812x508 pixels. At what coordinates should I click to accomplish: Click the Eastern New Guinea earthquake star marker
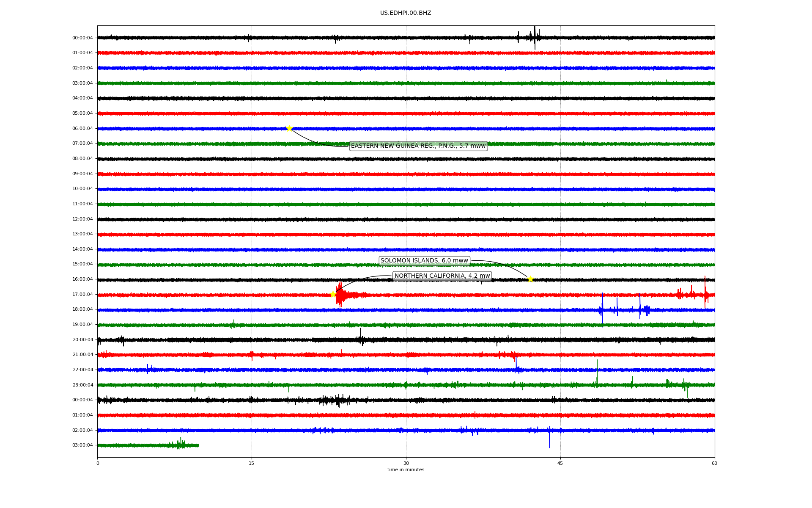[x=289, y=128]
